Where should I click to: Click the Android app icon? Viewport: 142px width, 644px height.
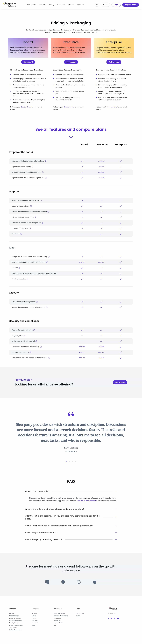pyautogui.click(x=63, y=582)
